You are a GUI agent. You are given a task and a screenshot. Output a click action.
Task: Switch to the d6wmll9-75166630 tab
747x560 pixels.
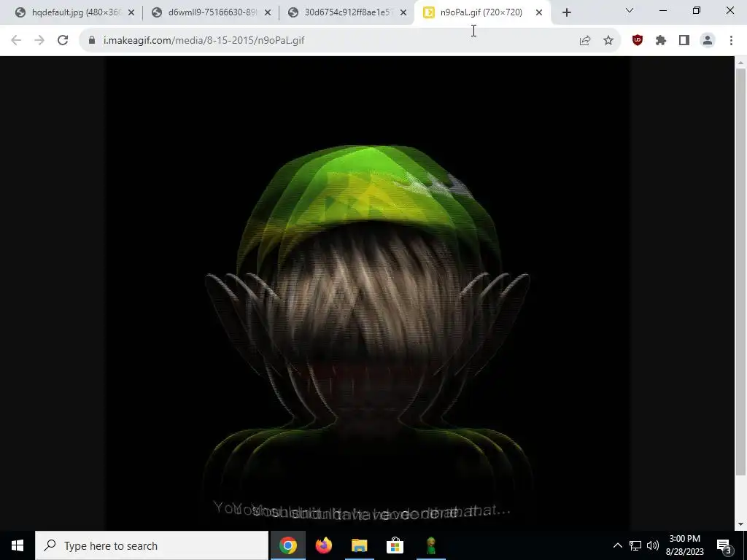(x=212, y=12)
